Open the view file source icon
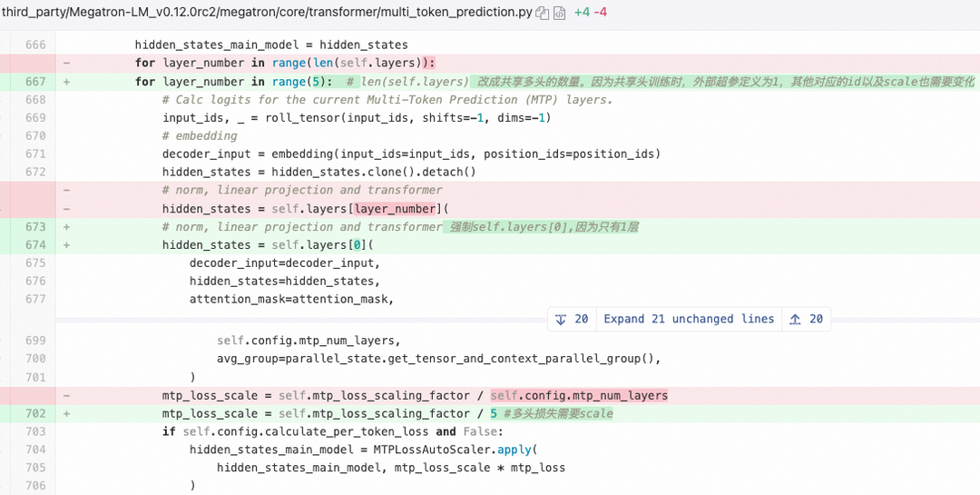980x495 pixels. tap(560, 13)
